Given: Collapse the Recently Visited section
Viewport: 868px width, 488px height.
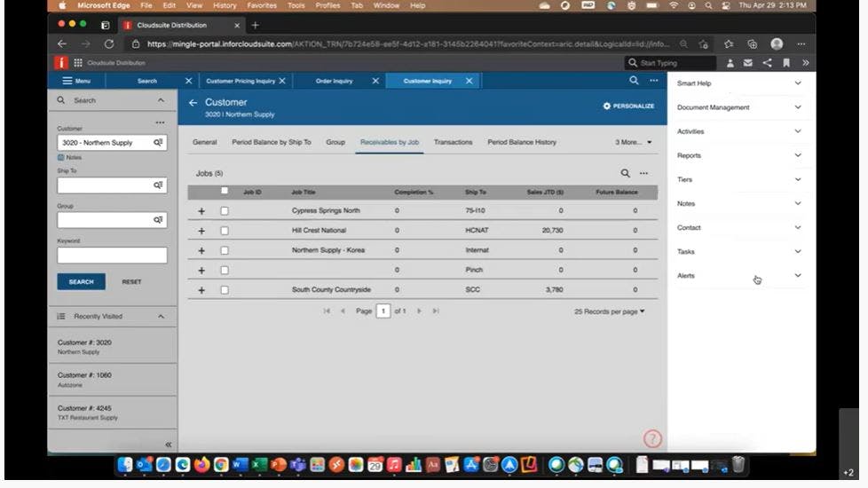Looking at the screenshot, I should tap(161, 317).
